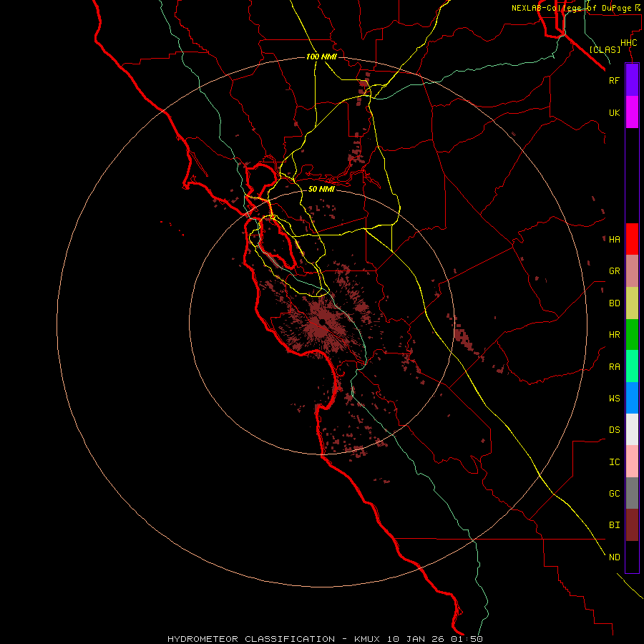The width and height of the screenshot is (644, 644).
Task: Click the 01:50 timestamp
Action: [x=467, y=639]
